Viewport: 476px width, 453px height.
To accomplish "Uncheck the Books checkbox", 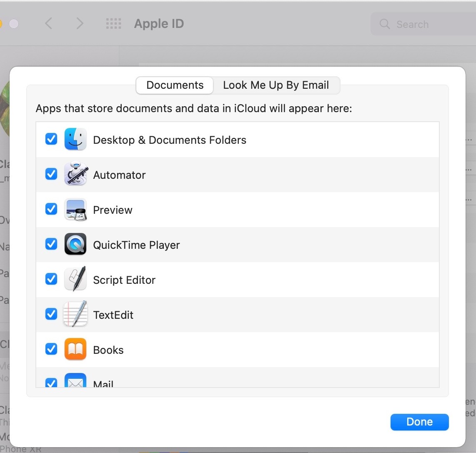I will [51, 349].
